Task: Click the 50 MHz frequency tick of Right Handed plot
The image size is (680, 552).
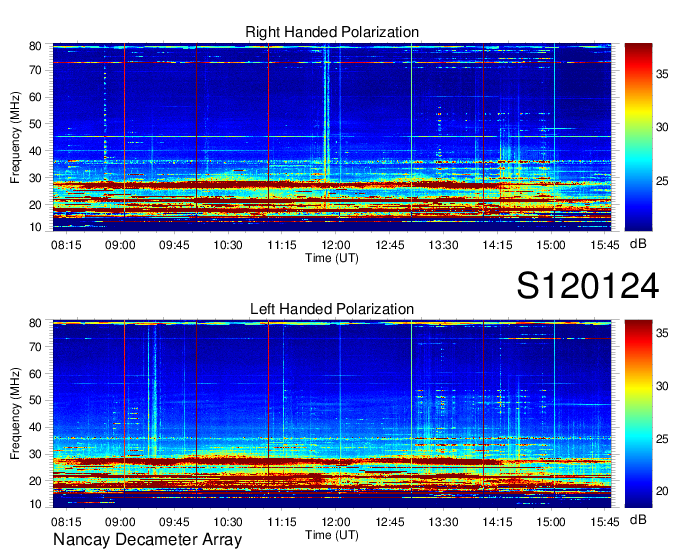Action: click(x=35, y=124)
